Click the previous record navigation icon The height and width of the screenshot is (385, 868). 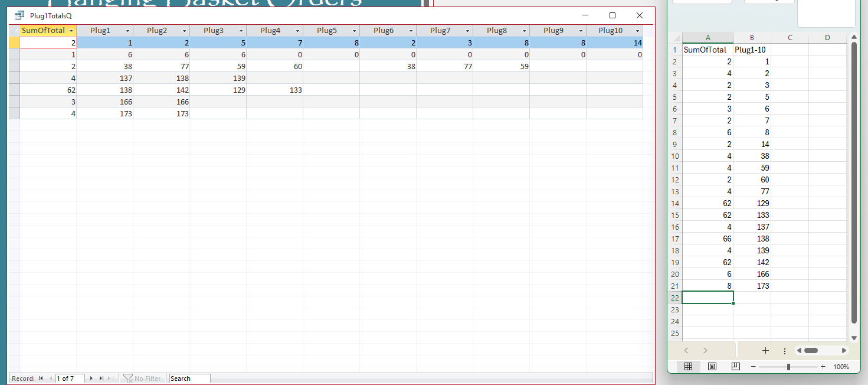[50, 379]
